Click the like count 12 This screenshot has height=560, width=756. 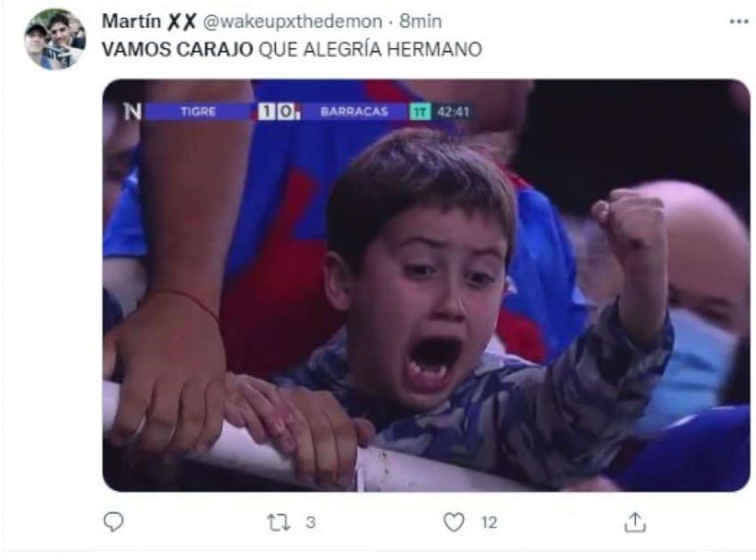(489, 523)
